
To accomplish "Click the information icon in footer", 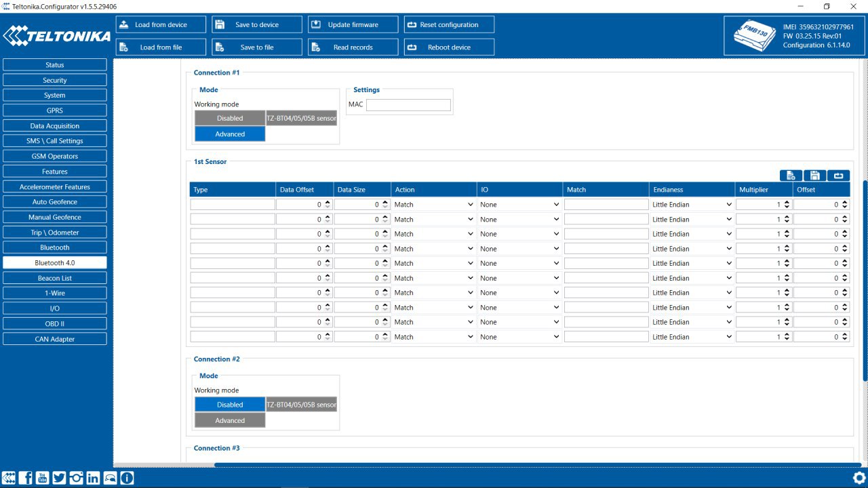I will pos(127,478).
